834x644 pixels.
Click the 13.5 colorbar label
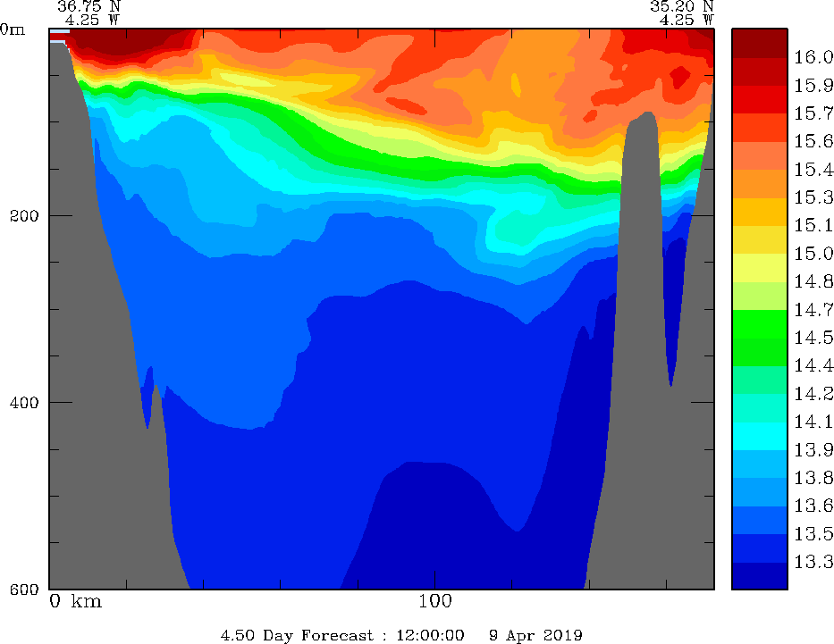click(813, 534)
